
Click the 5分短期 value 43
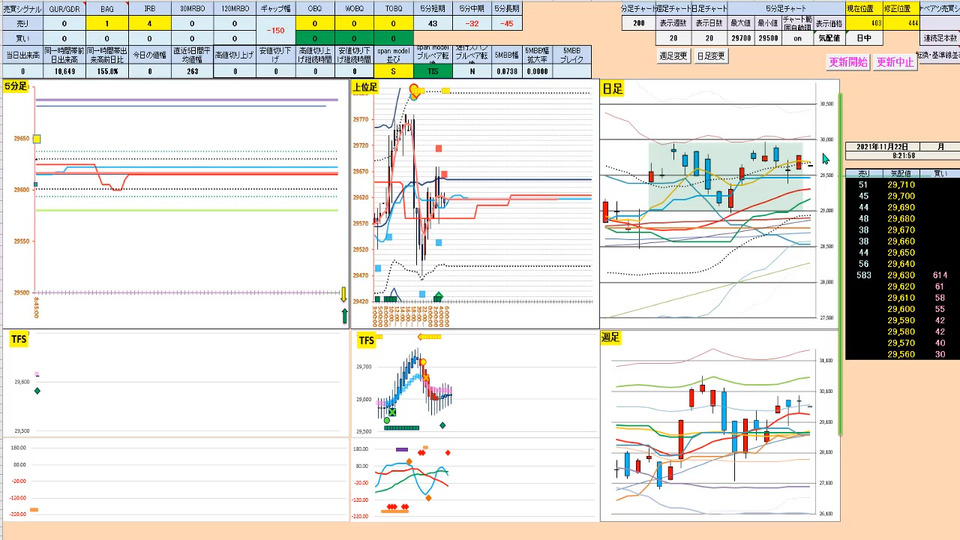point(433,23)
